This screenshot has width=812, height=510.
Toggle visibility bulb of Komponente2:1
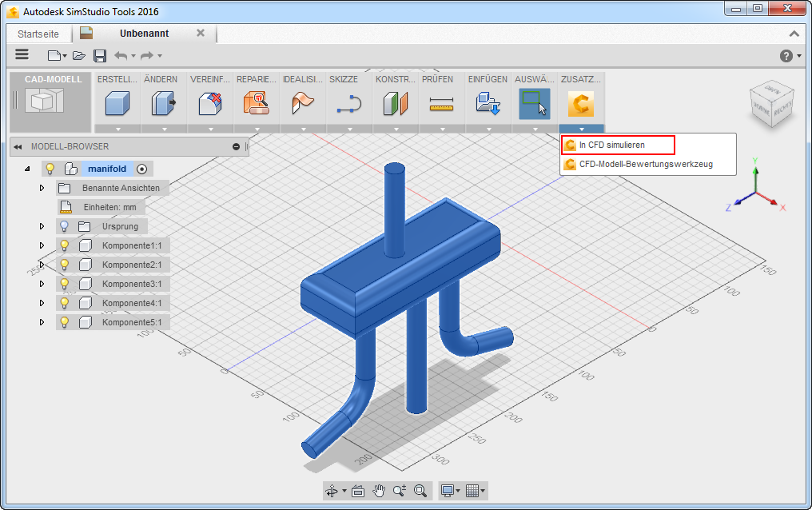[64, 265]
